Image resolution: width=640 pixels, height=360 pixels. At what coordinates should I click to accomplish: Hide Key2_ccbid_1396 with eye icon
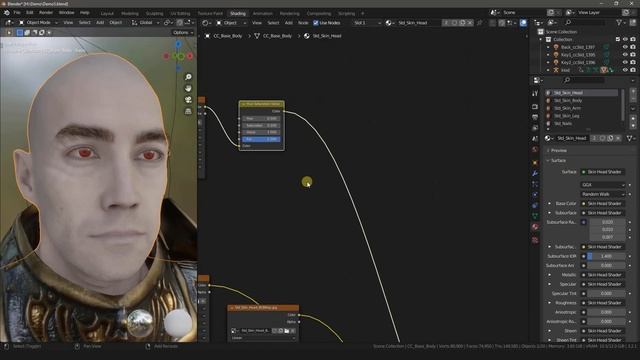click(x=625, y=62)
